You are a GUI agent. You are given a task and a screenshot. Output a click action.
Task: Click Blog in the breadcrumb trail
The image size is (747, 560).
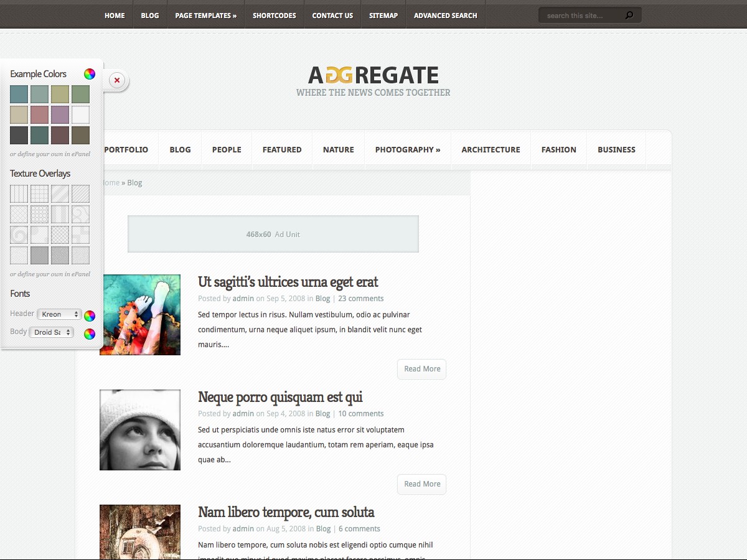click(134, 183)
